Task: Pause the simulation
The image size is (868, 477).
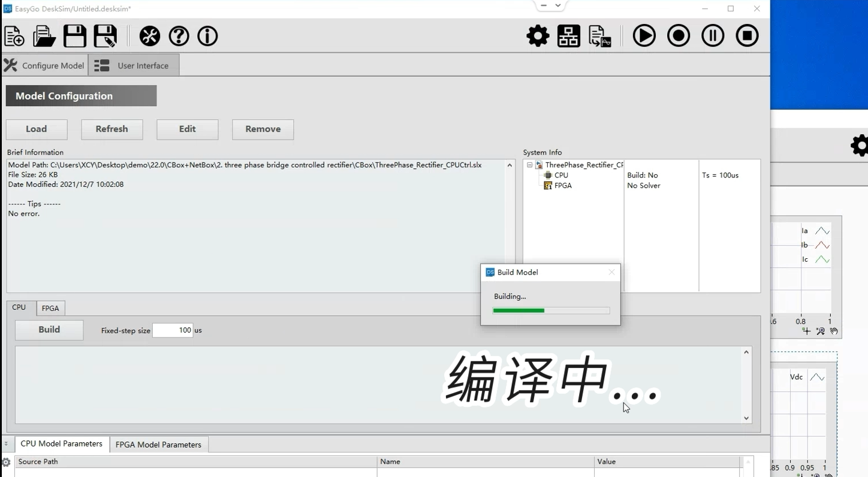Action: (713, 36)
